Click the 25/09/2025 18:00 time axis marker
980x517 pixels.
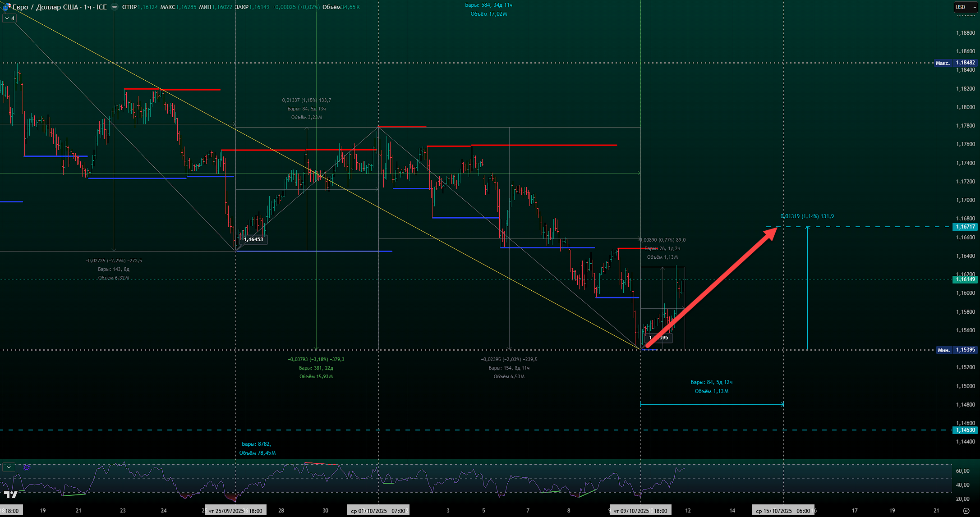(235, 511)
